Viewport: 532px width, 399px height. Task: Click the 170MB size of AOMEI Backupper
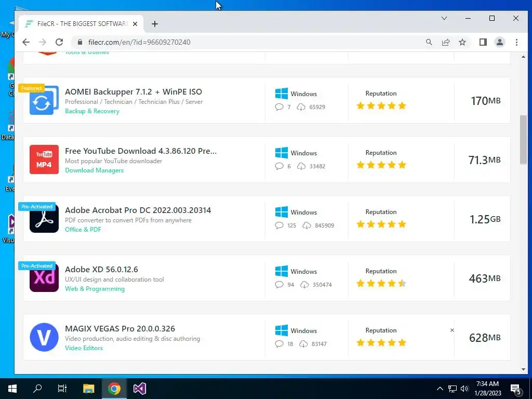486,101
